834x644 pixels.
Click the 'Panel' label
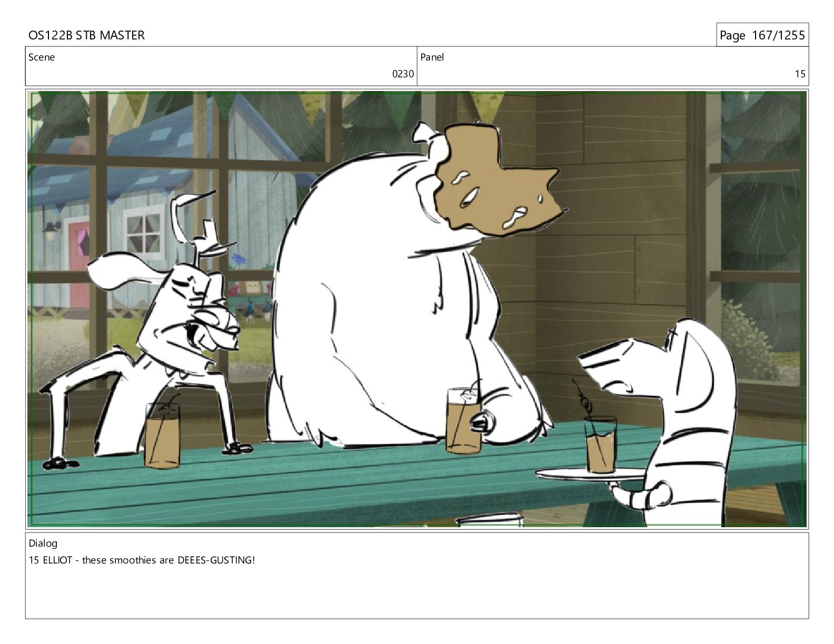coord(432,57)
